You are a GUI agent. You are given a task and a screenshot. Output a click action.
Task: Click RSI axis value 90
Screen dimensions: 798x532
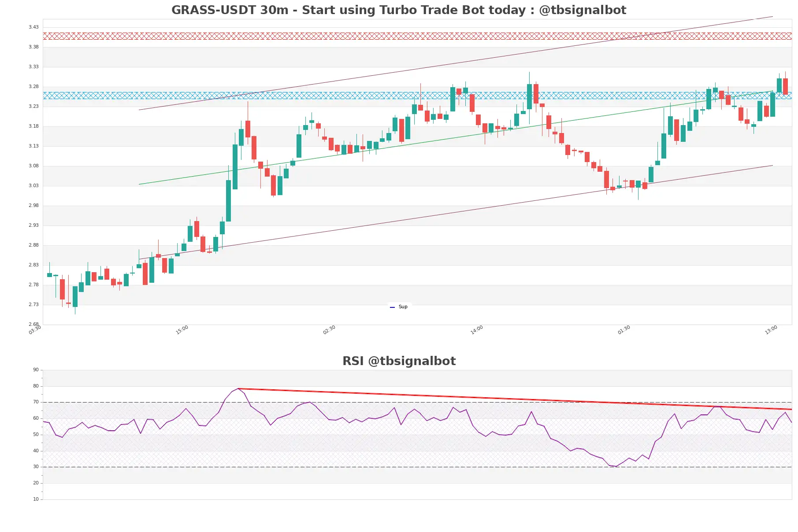[x=36, y=370]
